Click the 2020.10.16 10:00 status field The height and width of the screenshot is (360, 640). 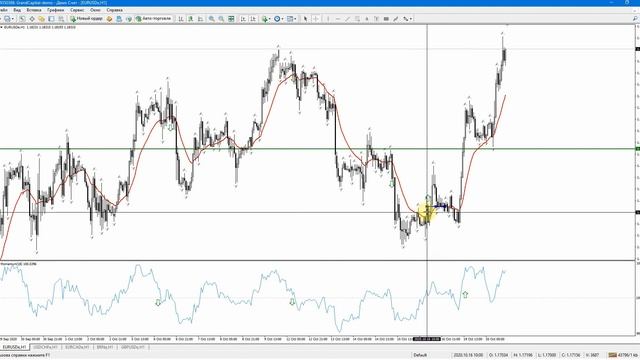coord(468,355)
